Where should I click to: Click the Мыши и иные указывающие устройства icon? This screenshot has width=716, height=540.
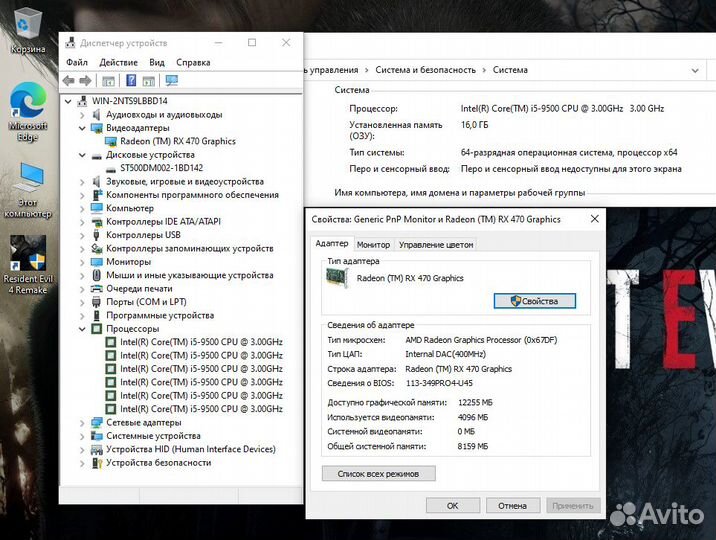96,275
